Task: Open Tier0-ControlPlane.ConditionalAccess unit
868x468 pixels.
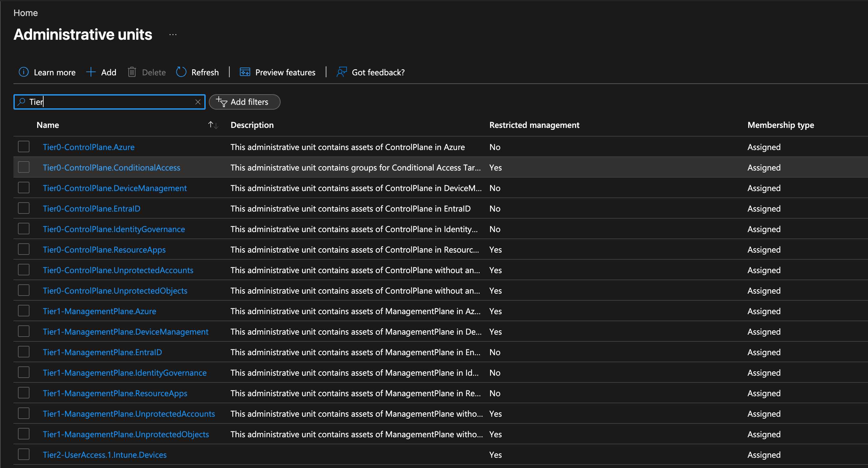Action: [111, 168]
